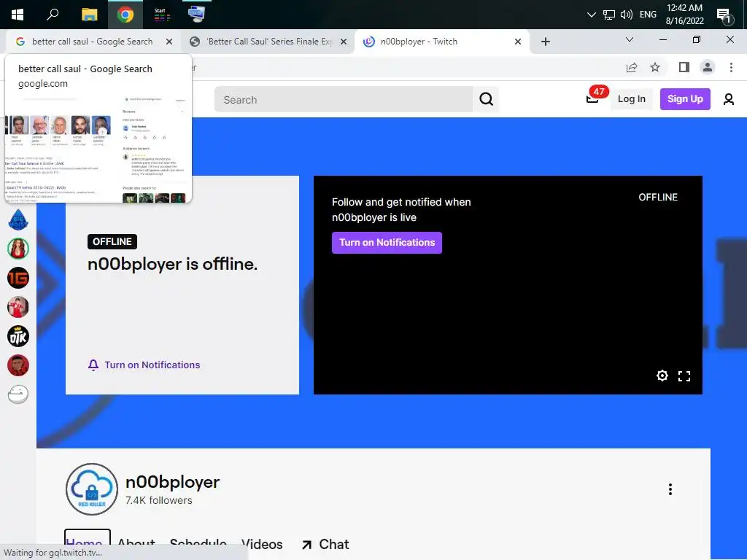This screenshot has height=560, width=747.
Task: Click the Turn on Notifications link with bell
Action: [x=144, y=365]
